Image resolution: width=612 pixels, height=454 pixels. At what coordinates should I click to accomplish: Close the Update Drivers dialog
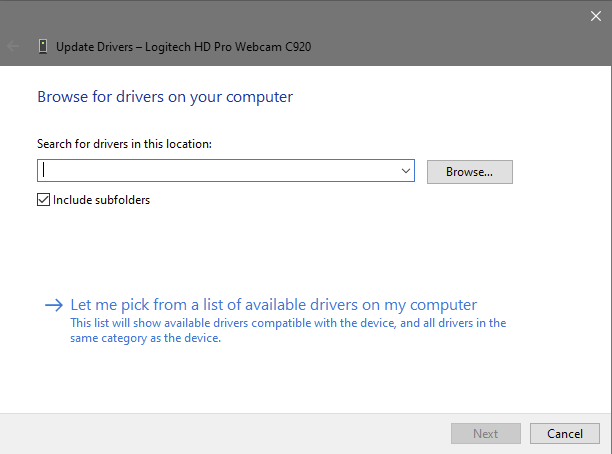596,16
